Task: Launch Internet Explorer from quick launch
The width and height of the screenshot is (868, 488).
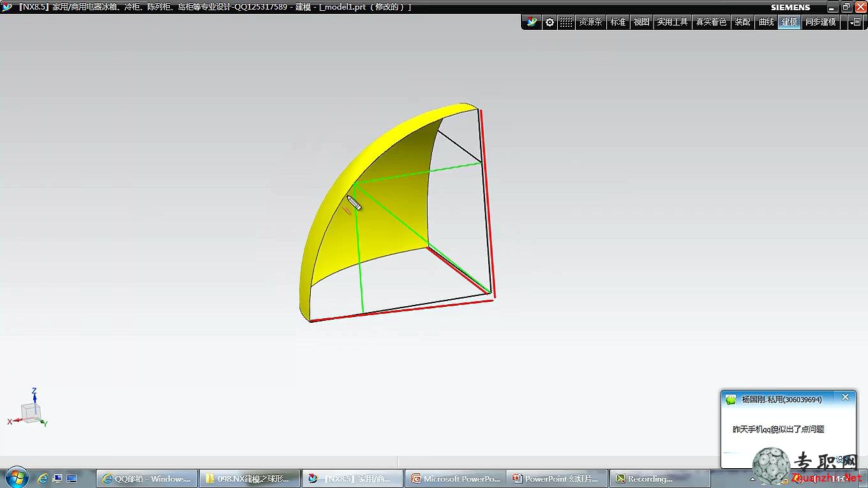Action: (43, 478)
